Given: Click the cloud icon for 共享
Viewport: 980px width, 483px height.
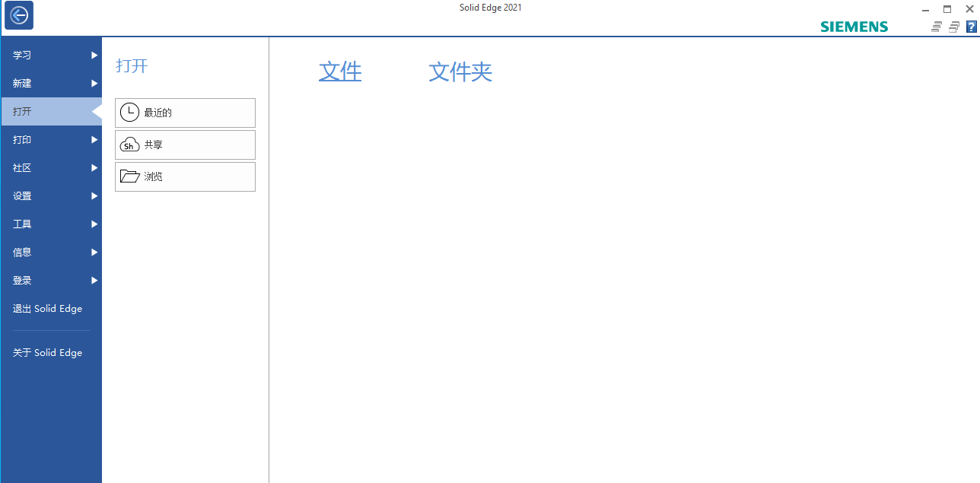Looking at the screenshot, I should pyautogui.click(x=129, y=145).
